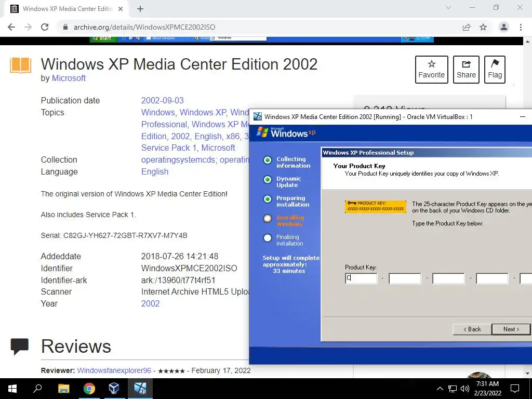Image resolution: width=532 pixels, height=399 pixels.
Task: Click the fourth Product Key input box
Action: [493, 278]
